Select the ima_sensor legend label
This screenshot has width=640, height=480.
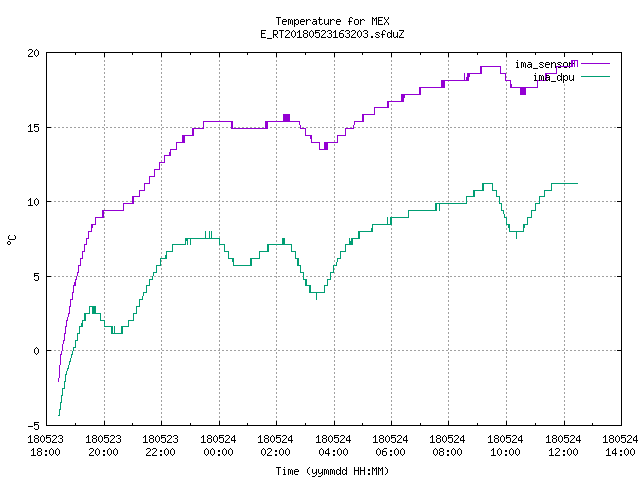(544, 64)
